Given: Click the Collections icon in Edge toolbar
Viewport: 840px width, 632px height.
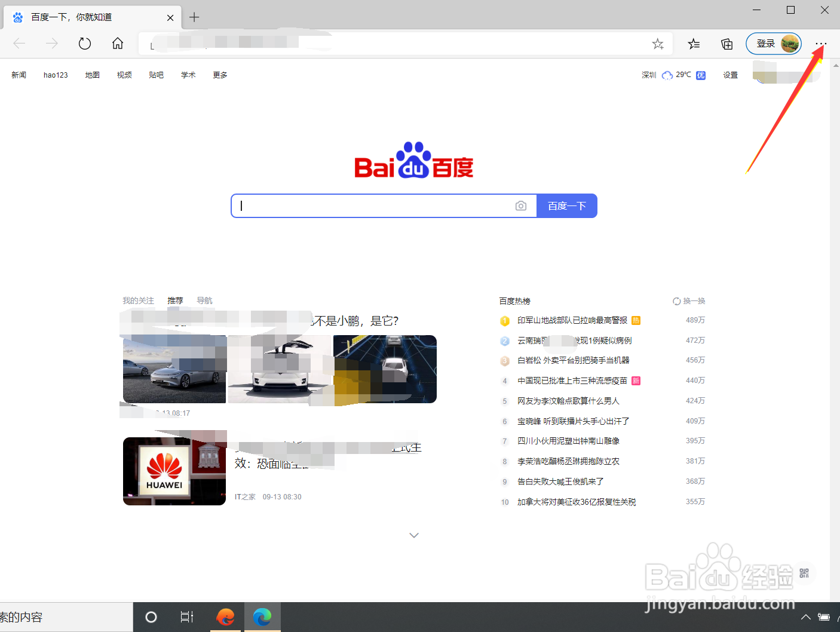Looking at the screenshot, I should (726, 44).
